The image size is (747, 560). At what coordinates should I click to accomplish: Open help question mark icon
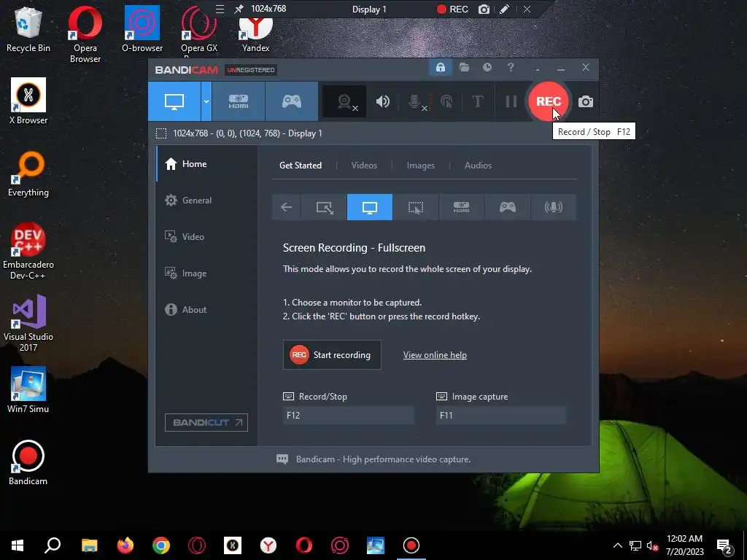coord(511,68)
